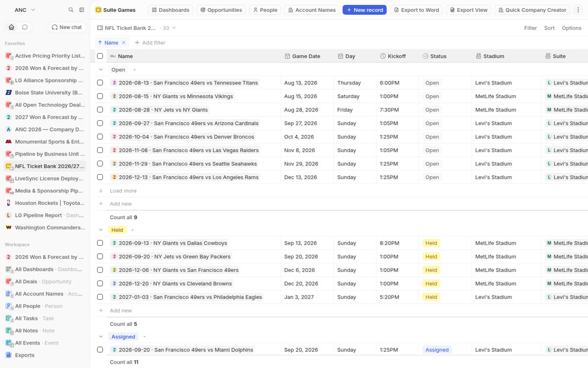Image resolution: width=588 pixels, height=368 pixels.
Task: Open Washington Commanders favorite
Action: (x=45, y=228)
